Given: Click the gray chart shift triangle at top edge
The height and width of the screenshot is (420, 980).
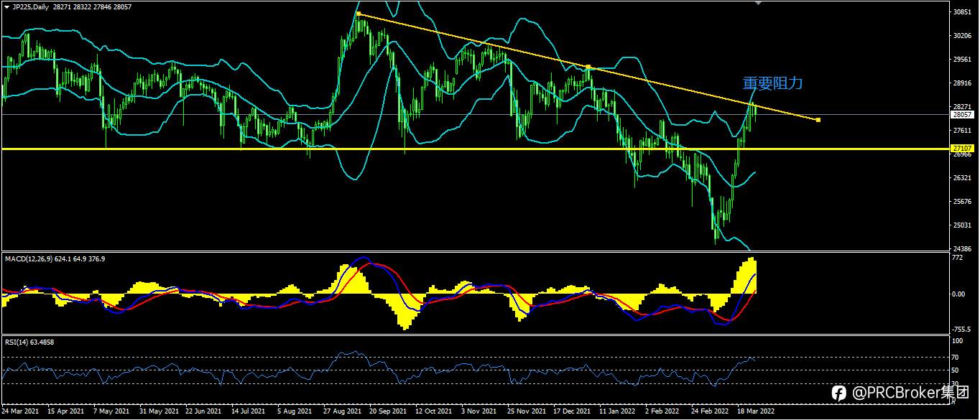Looking at the screenshot, I should [757, 3].
